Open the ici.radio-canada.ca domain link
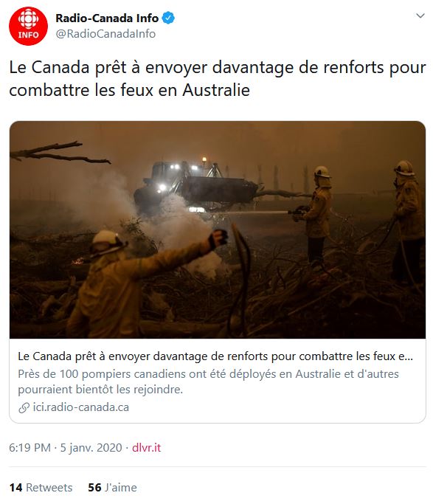Screen dimensions: 433x504 pos(80,407)
